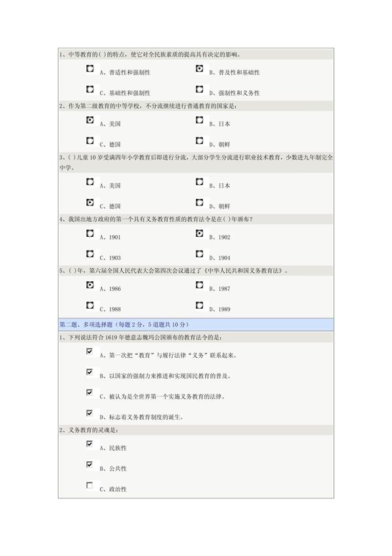
Task: Pick option D 强制性和义务性 for question 1
Action: pyautogui.click(x=201, y=90)
